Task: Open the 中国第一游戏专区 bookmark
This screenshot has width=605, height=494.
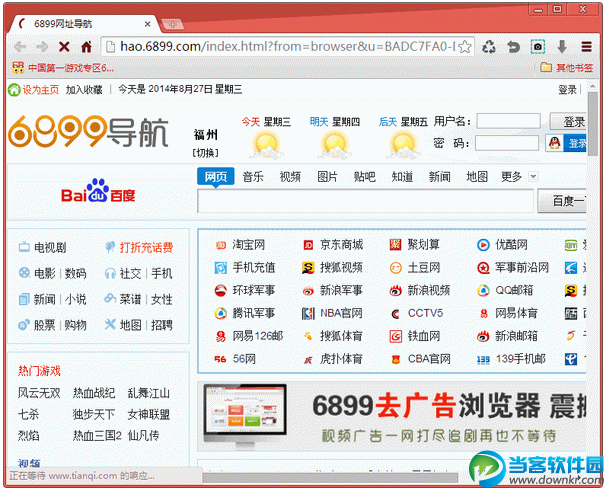Action: 63,68
